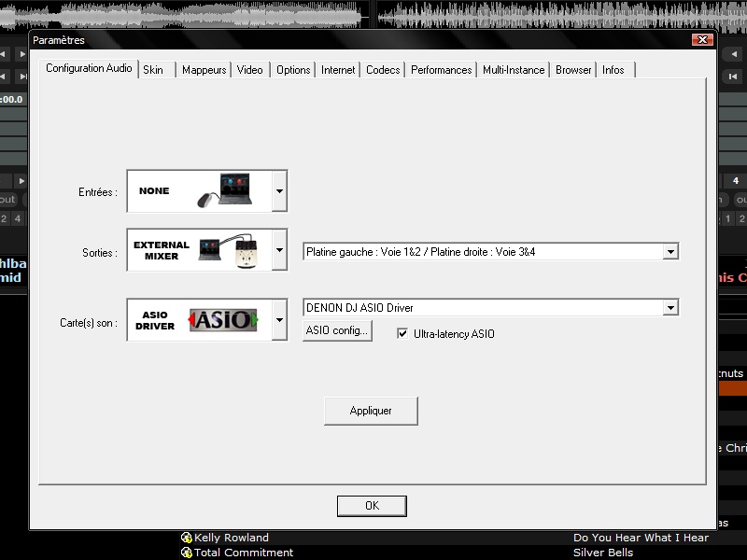Go to the Performances tab
The height and width of the screenshot is (560, 747).
441,70
